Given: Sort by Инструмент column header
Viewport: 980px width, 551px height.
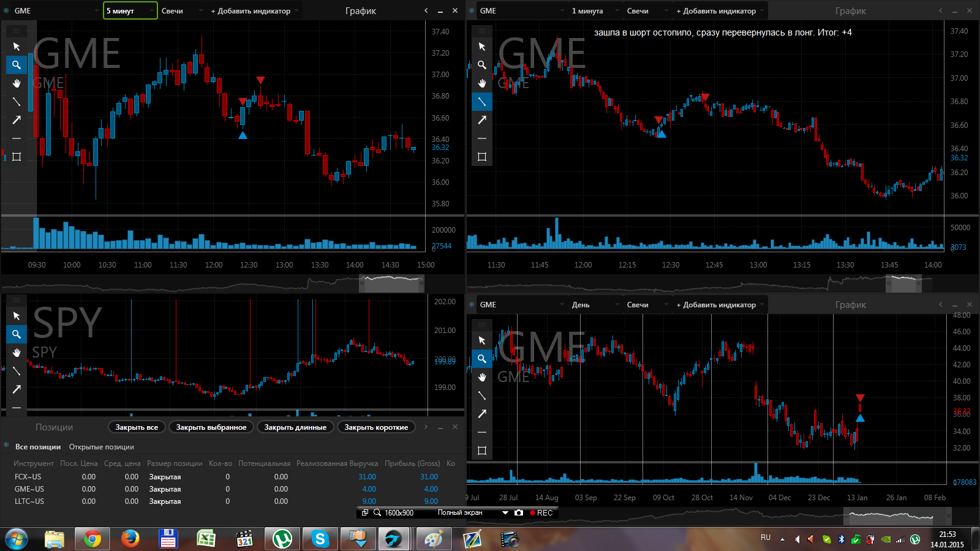Looking at the screenshot, I should (34, 463).
